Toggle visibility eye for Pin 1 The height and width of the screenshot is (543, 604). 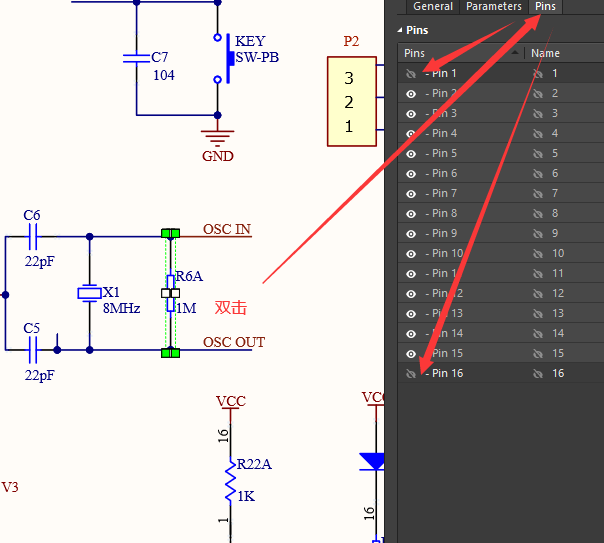click(x=411, y=74)
